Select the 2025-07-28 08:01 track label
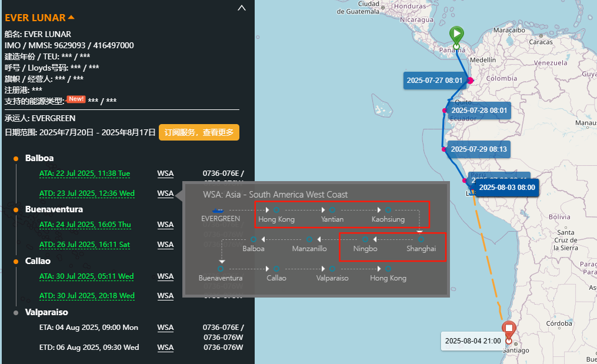The width and height of the screenshot is (597, 364). [x=479, y=111]
